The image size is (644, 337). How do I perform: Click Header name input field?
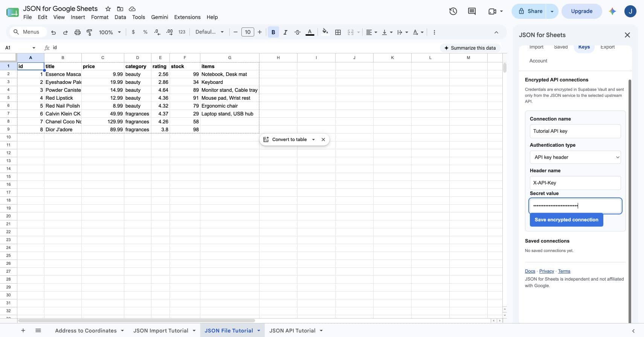point(575,183)
